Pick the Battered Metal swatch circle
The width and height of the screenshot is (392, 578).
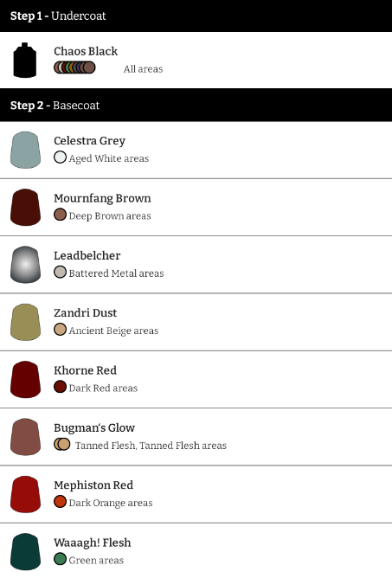[x=60, y=272]
